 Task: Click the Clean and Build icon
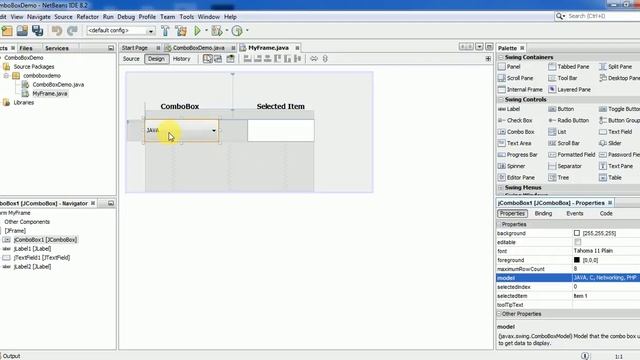pos(181,31)
